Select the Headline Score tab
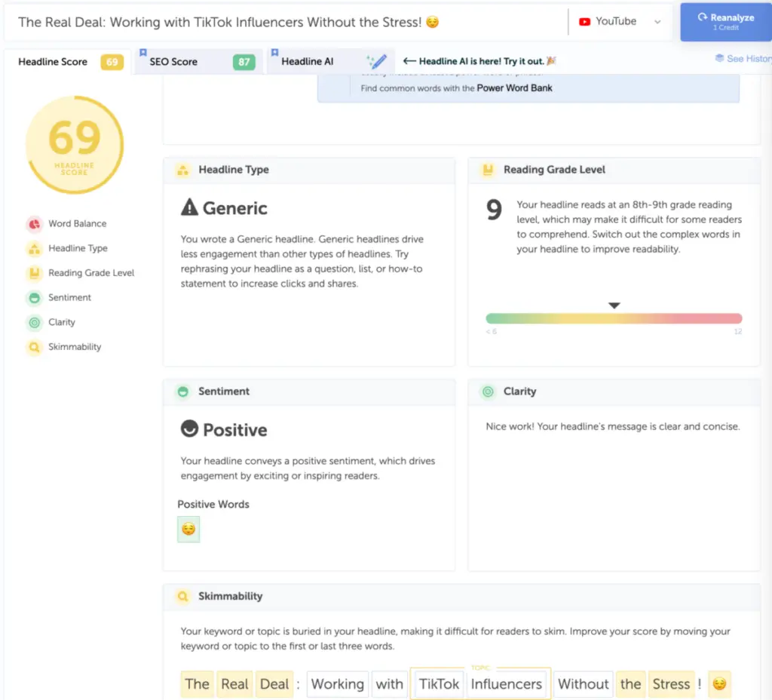This screenshot has height=700, width=772. click(x=53, y=62)
